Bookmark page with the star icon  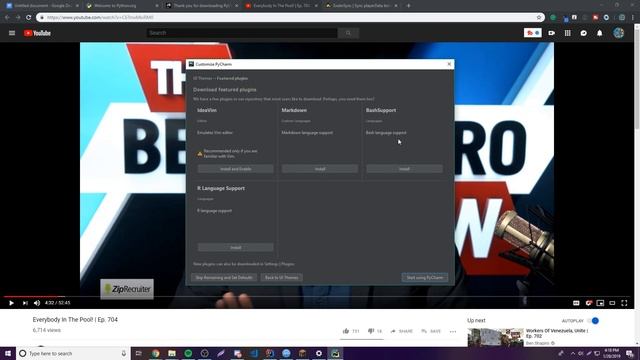pos(539,18)
